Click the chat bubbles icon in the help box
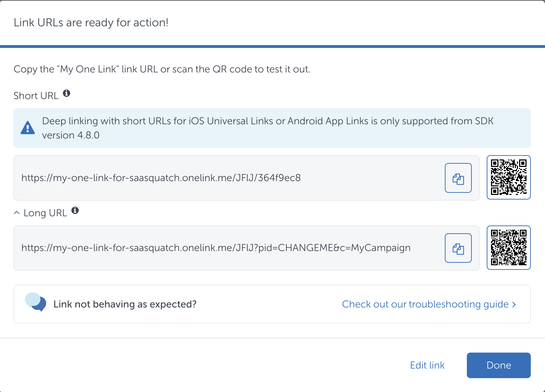 click(36, 302)
